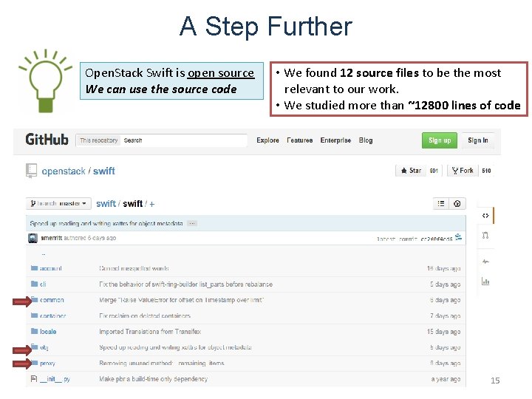This screenshot has width=532, height=399.
Task: Click the green Sign up button
Action: 440,140
